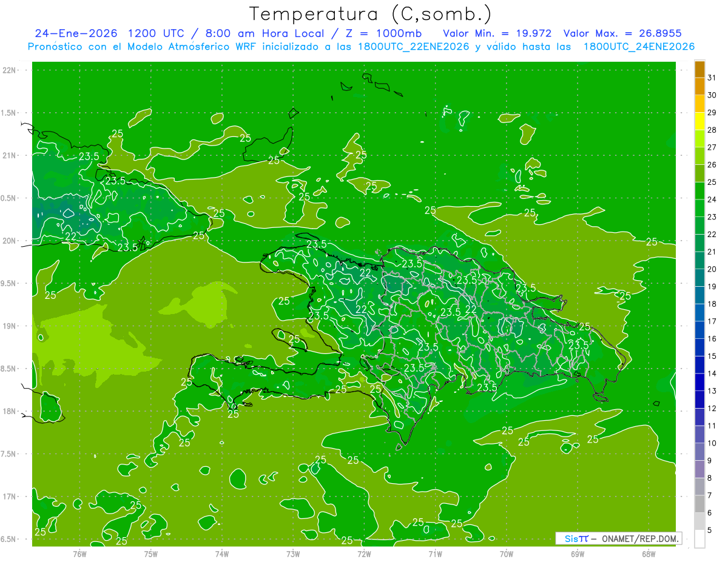Click the 76W longitude axis label
This screenshot has width=728, height=562.
[79, 554]
